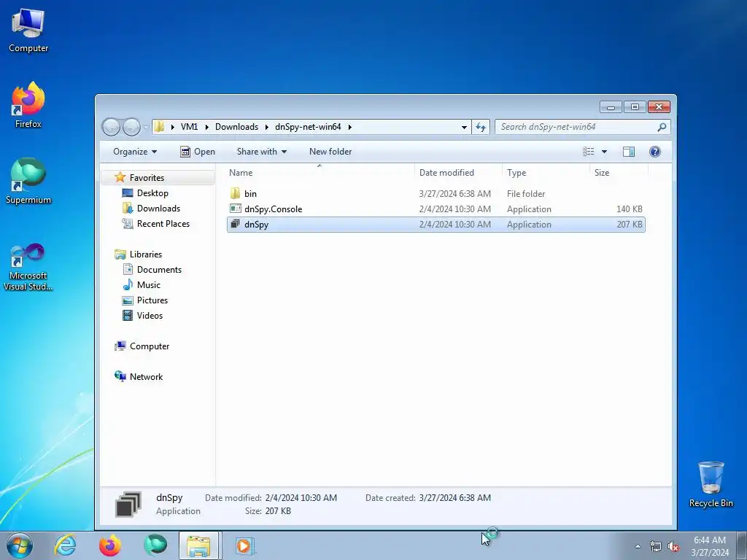This screenshot has height=560, width=747.
Task: Click the muted volume tray icon
Action: point(673,546)
